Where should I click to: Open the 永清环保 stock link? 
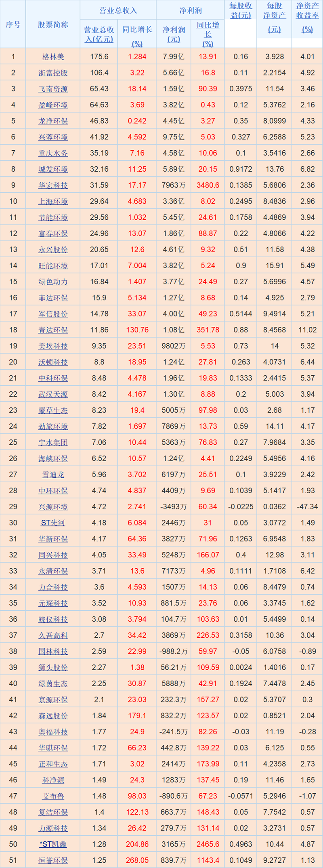pyautogui.click(x=53, y=571)
